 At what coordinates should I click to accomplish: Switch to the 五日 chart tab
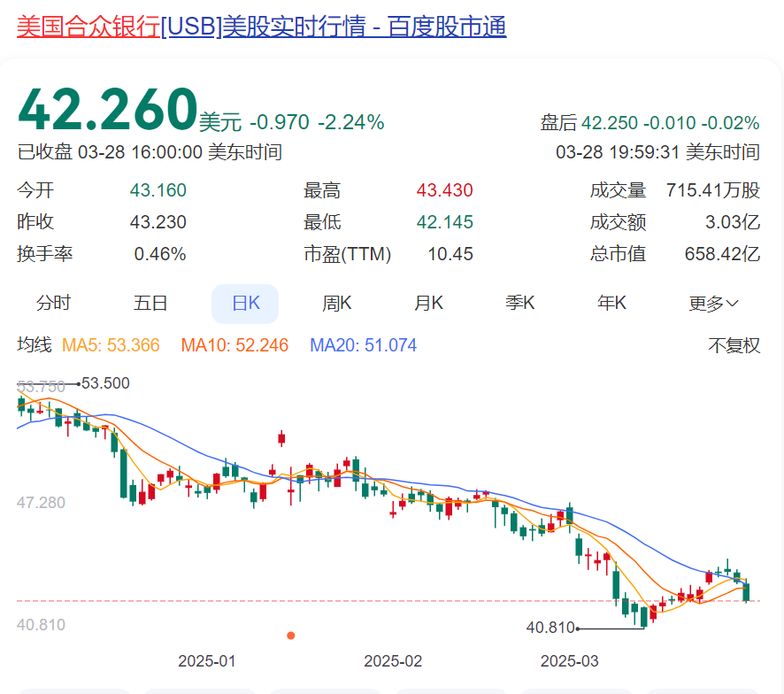tap(150, 304)
